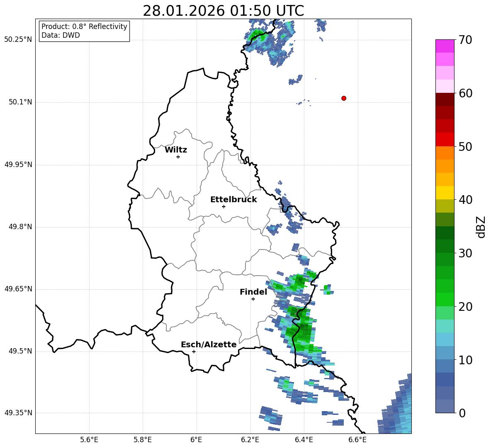Click the orange colorbar segment just below 50
The image size is (491, 448).
pyautogui.click(x=445, y=153)
